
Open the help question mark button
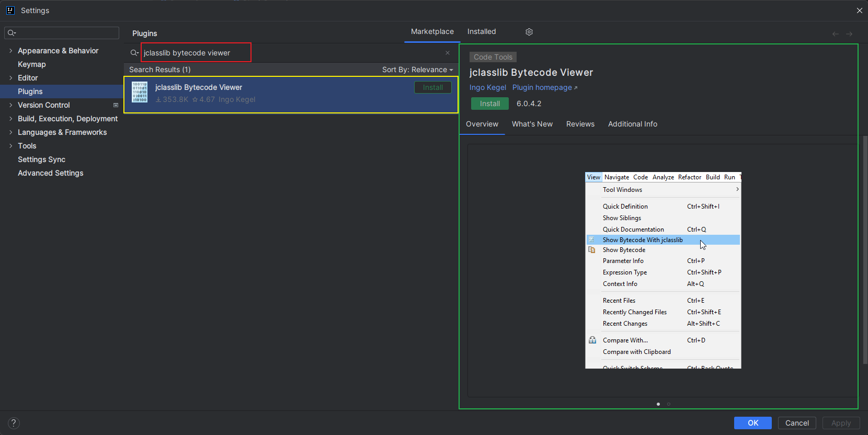click(x=14, y=423)
